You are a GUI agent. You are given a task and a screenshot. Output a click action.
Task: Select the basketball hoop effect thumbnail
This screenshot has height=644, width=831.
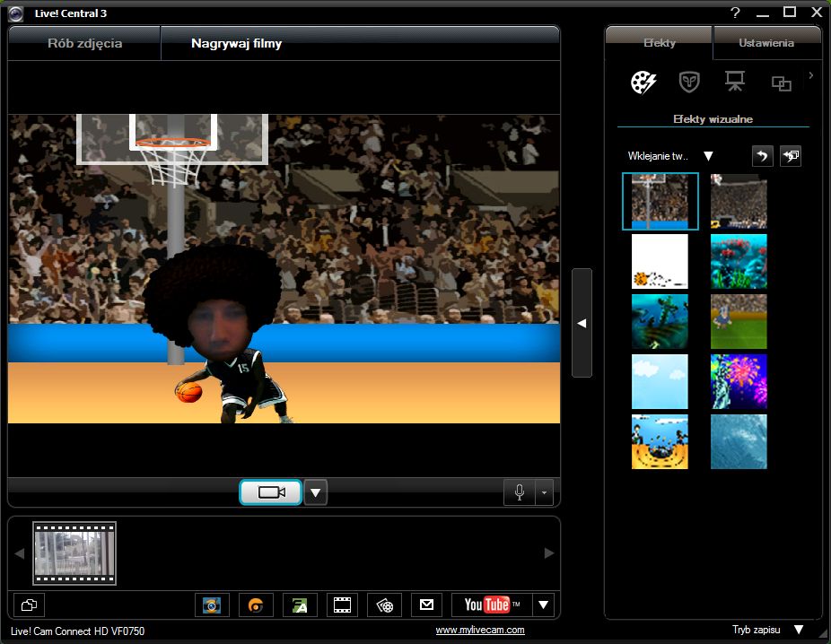[x=660, y=201]
